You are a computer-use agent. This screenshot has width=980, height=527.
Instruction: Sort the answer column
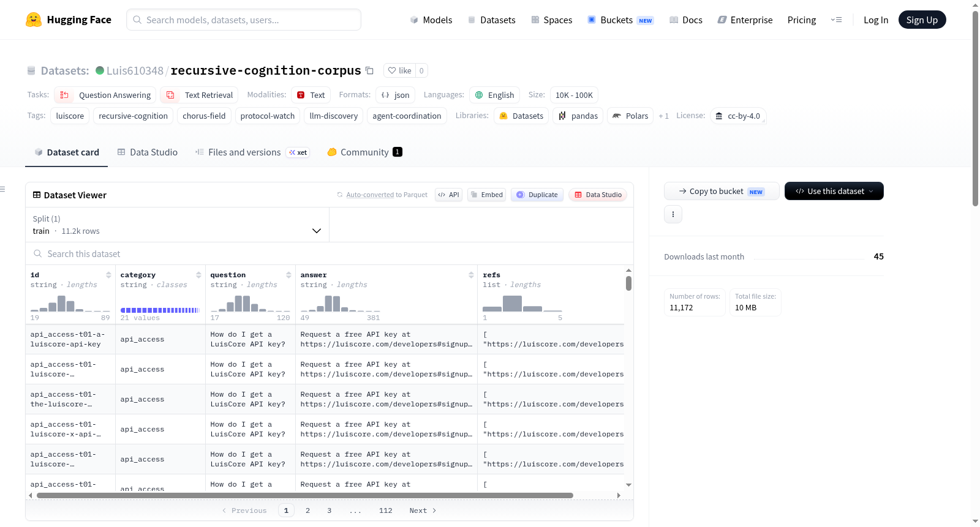pyautogui.click(x=471, y=275)
